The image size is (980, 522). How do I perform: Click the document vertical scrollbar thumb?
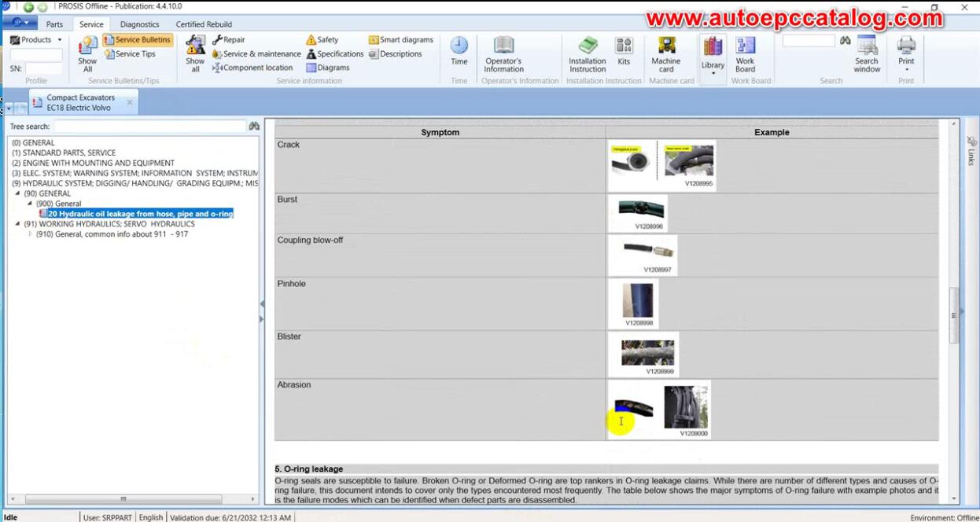[955, 315]
